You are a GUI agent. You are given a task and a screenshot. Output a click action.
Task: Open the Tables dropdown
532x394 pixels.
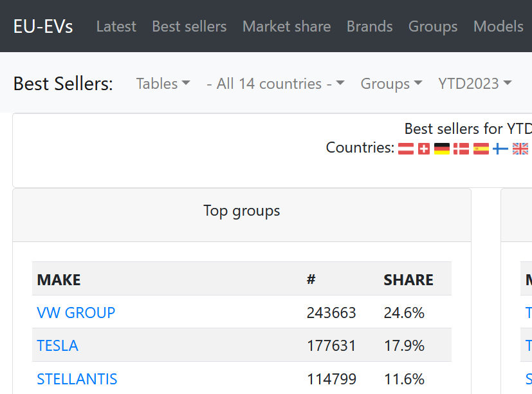coord(163,84)
